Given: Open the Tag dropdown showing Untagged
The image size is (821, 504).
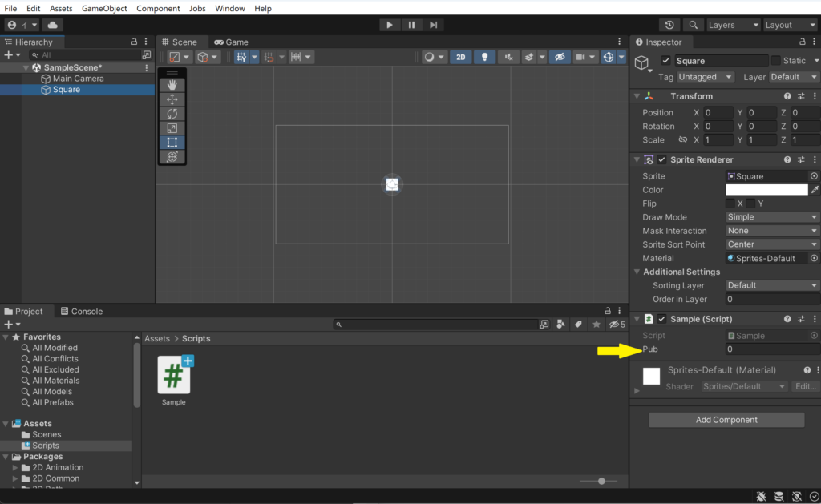Looking at the screenshot, I should coord(705,77).
